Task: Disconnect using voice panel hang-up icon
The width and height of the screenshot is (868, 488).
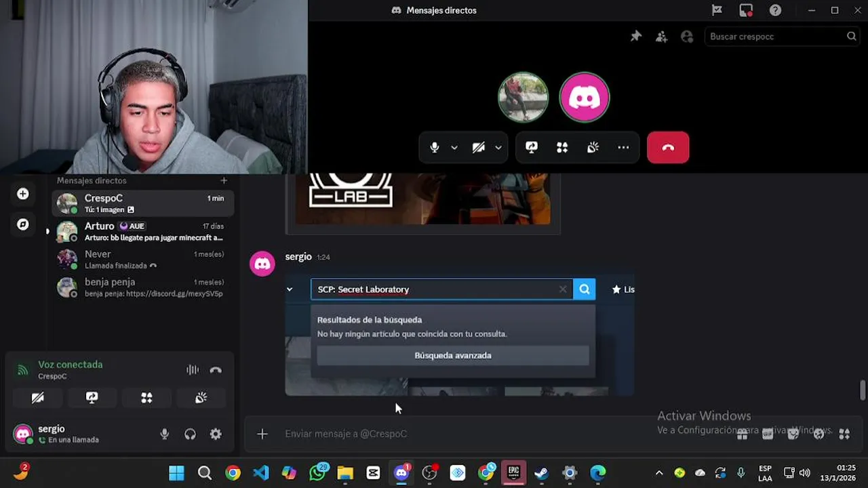Action: [216, 370]
